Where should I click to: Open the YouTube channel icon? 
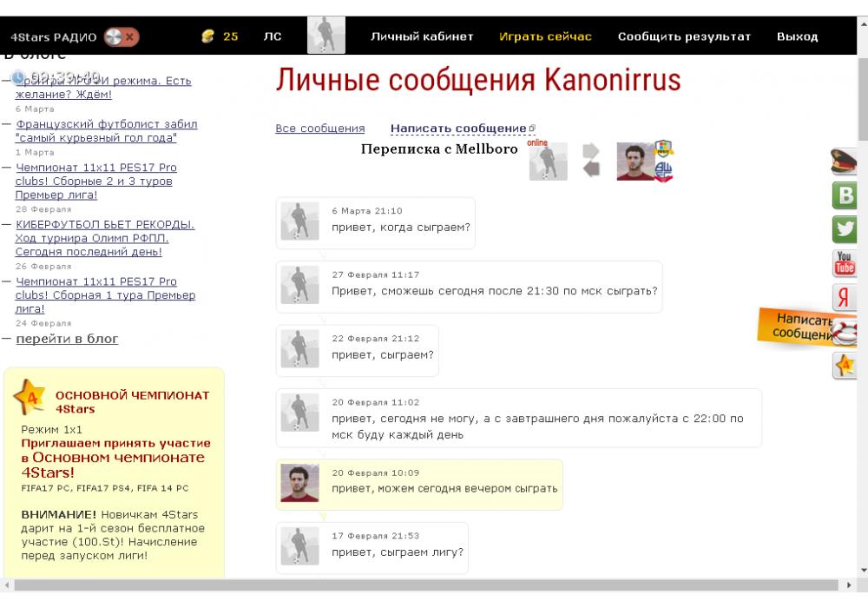(845, 262)
